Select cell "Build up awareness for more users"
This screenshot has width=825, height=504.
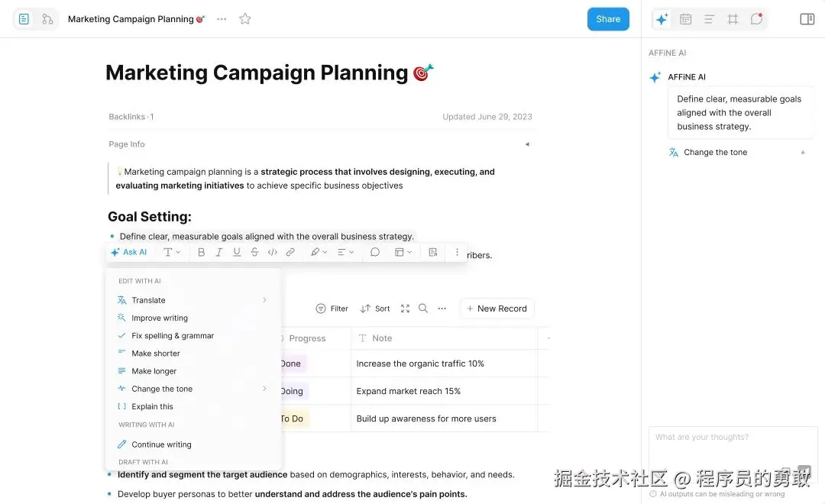tap(444, 418)
